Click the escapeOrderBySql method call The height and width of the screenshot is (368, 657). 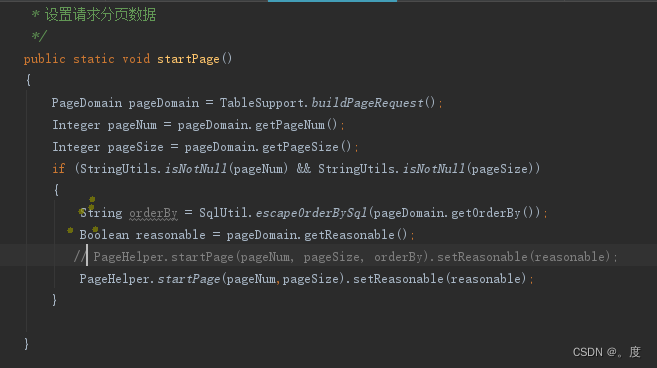(311, 213)
